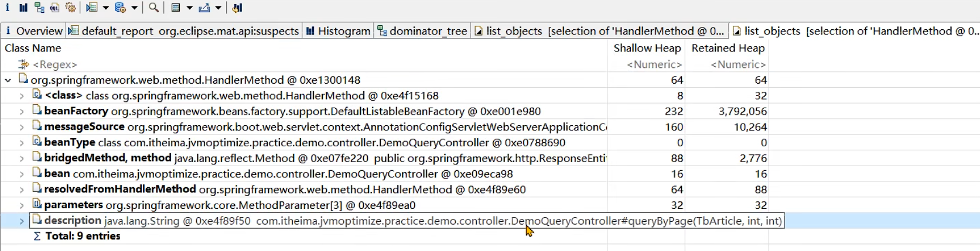
Task: Select the beanFactory DefaultListableBeanFactory entry
Action: click(292, 111)
